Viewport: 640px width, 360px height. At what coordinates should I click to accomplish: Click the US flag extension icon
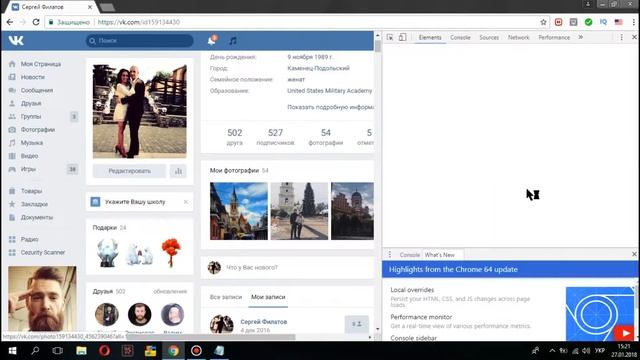[619, 22]
